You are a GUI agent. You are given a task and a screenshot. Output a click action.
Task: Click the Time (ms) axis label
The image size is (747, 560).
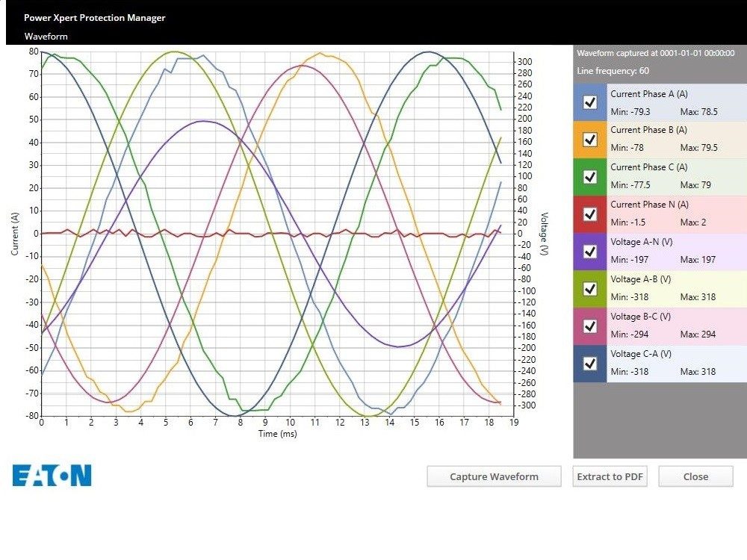277,434
